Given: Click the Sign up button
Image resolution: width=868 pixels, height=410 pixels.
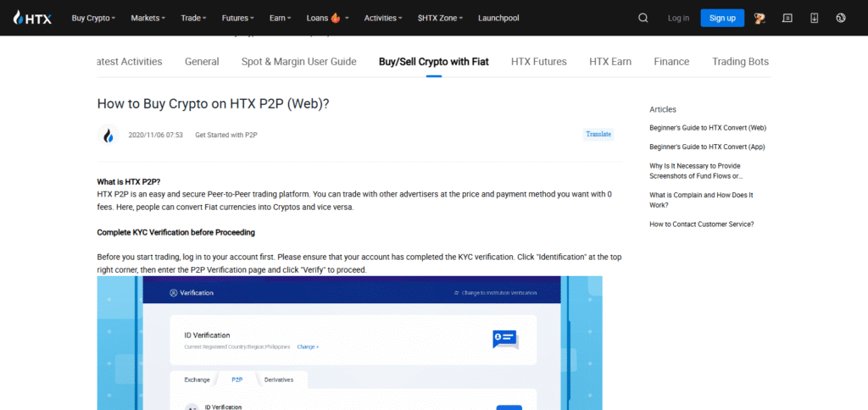Looking at the screenshot, I should point(722,18).
